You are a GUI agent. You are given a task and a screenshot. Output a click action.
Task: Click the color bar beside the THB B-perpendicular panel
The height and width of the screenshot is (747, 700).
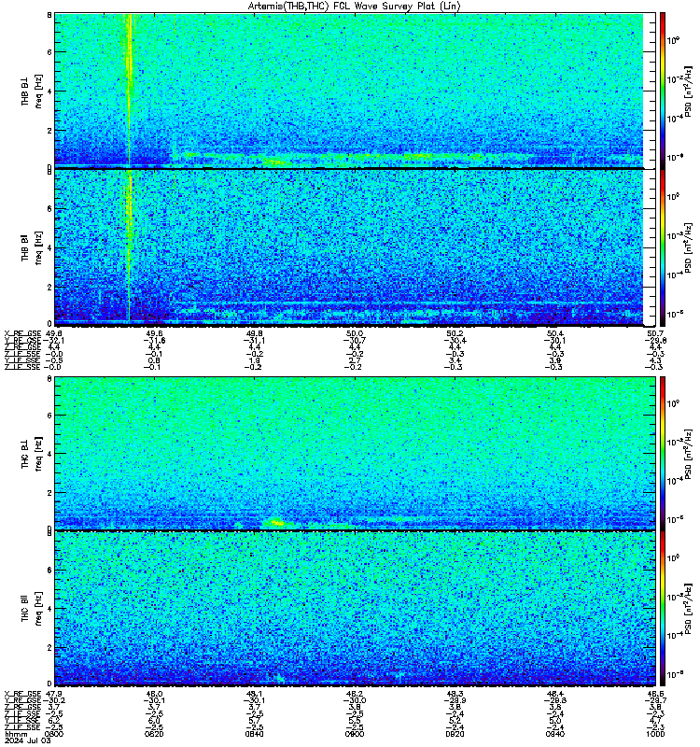pos(663,90)
